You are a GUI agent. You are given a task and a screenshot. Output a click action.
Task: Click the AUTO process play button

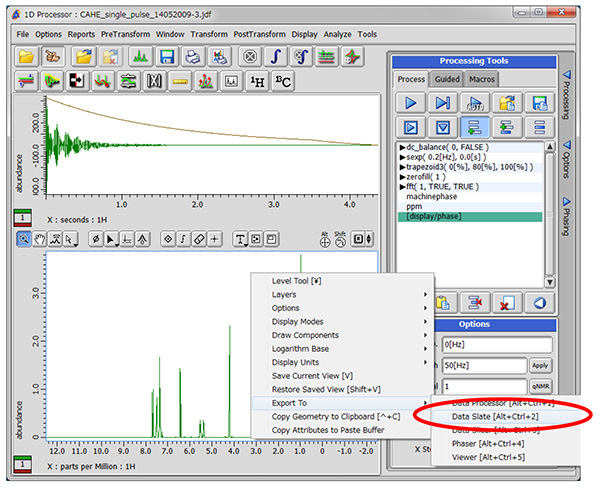(475, 103)
